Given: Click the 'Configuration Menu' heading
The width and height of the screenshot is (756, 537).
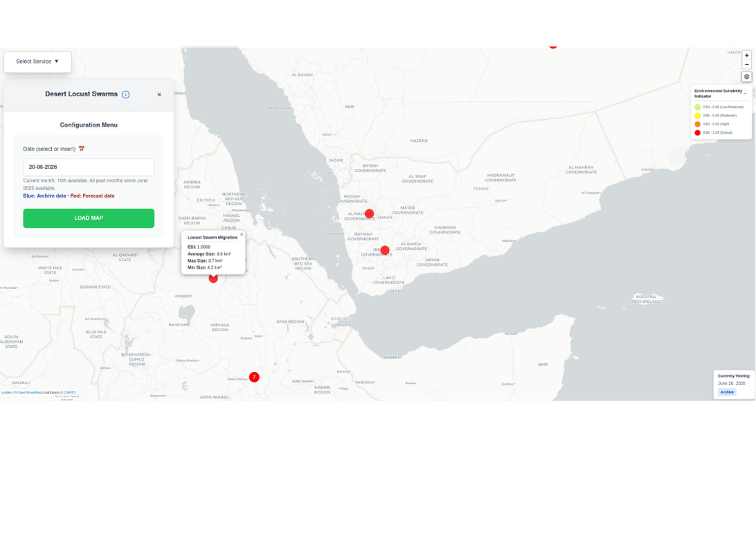Looking at the screenshot, I should pyautogui.click(x=89, y=125).
